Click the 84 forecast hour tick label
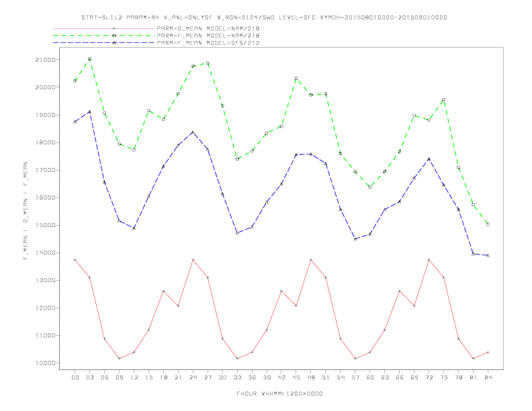532x411 pixels. [488, 377]
